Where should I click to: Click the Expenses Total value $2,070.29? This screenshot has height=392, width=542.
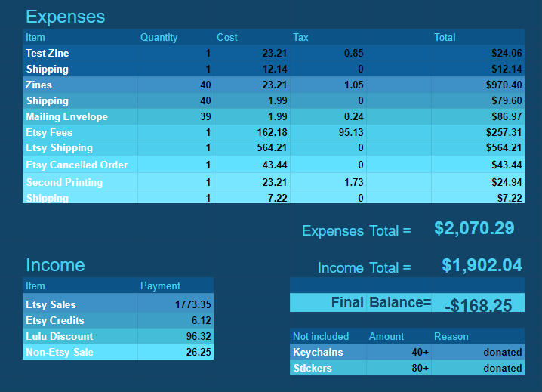[x=474, y=228]
